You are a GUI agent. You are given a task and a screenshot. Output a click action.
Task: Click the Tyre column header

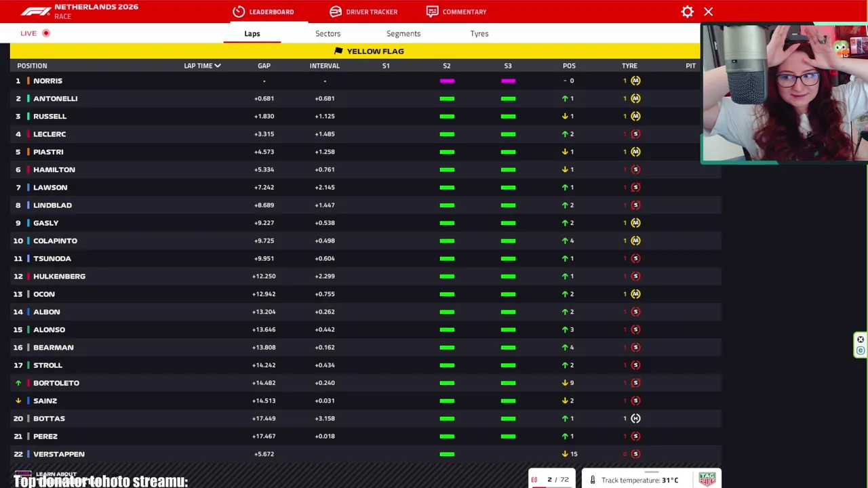(629, 66)
